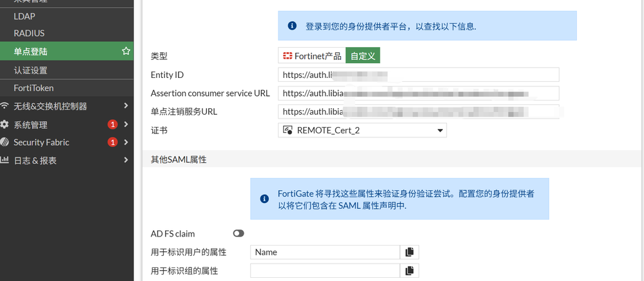Expand the 无线&交换机控制器 menu
The width and height of the screenshot is (644, 281).
(126, 106)
